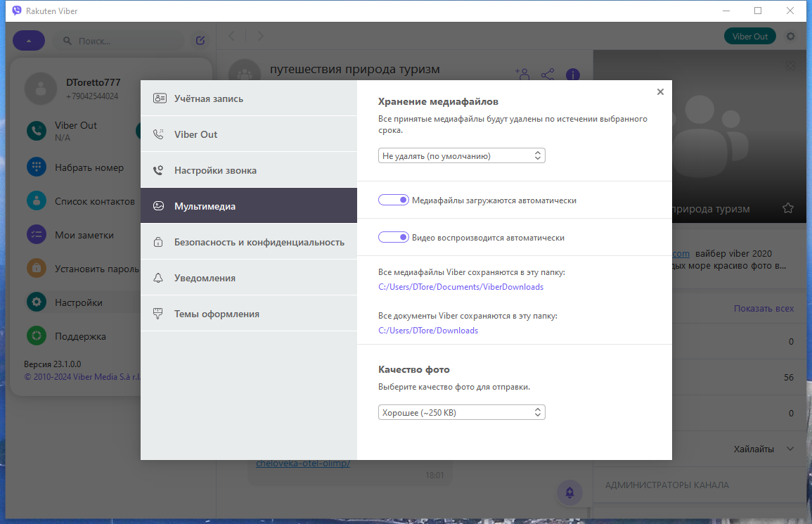The width and height of the screenshot is (812, 524).
Task: Expand the Хайлайты chevron
Action: pyautogui.click(x=790, y=449)
